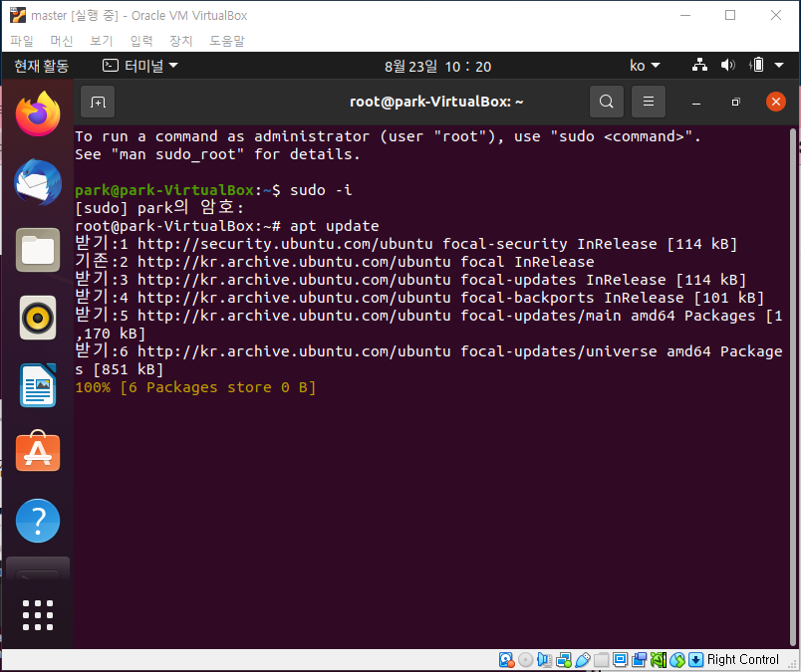This screenshot has height=672, width=801.
Task: Open the 보기 menu in VirtualBox
Action: coord(102,41)
